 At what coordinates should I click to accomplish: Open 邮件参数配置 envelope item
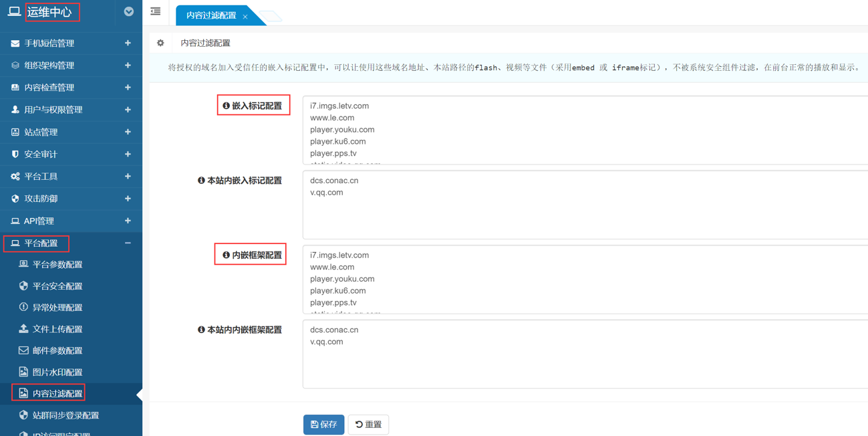pyautogui.click(x=57, y=350)
